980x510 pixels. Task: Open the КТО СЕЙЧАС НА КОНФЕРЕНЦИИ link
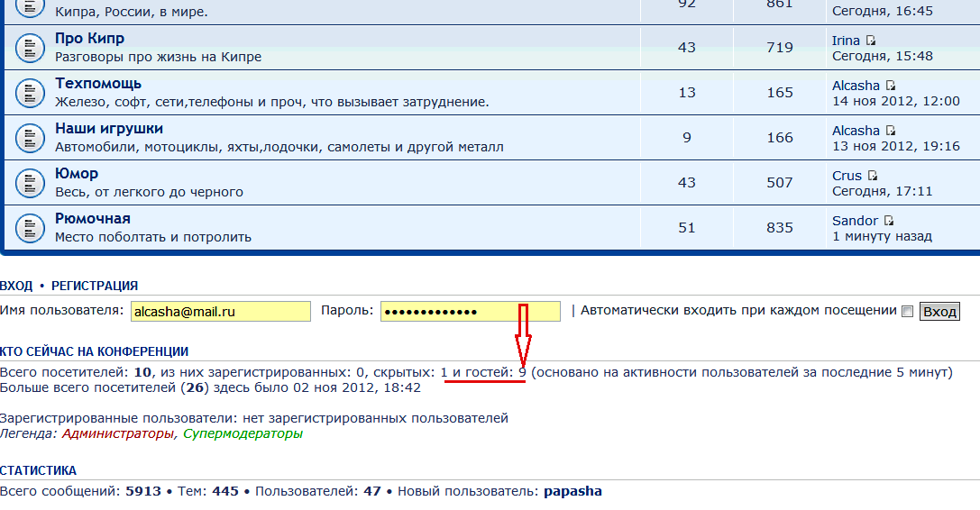pos(94,351)
